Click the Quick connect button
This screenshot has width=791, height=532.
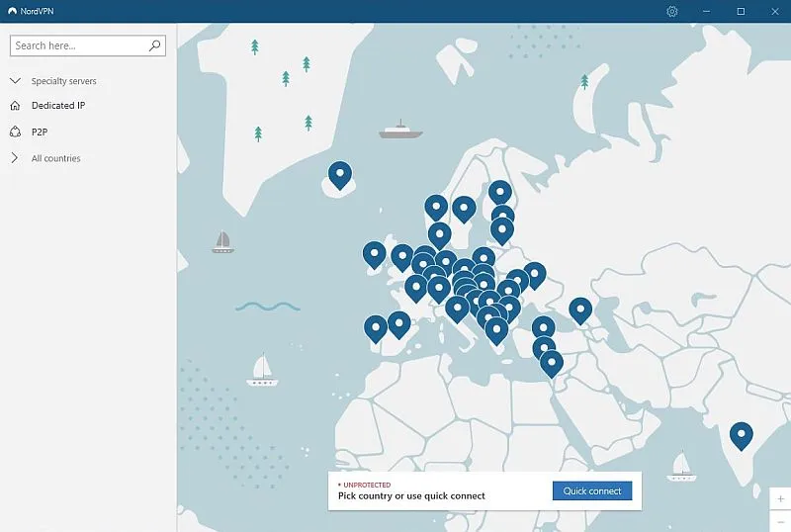(x=592, y=490)
